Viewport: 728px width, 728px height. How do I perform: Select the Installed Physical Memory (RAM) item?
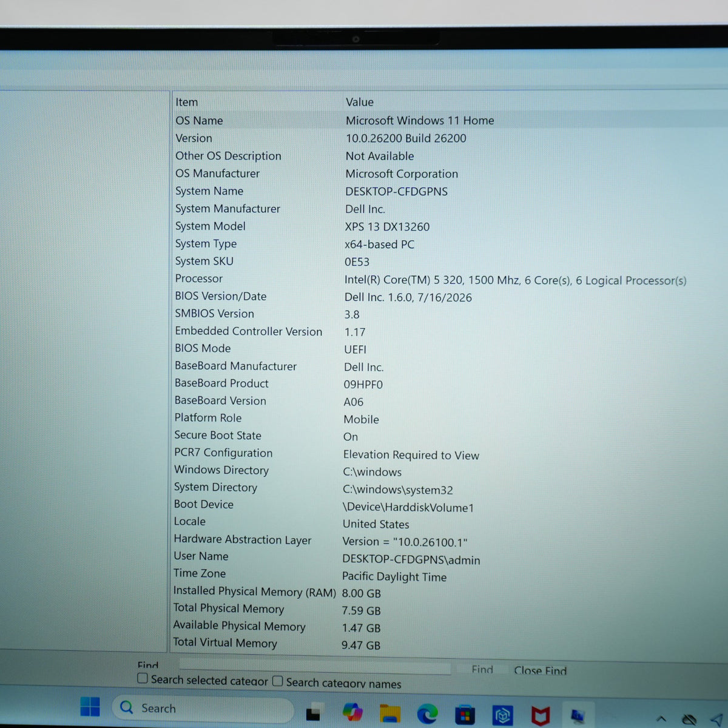point(255,591)
